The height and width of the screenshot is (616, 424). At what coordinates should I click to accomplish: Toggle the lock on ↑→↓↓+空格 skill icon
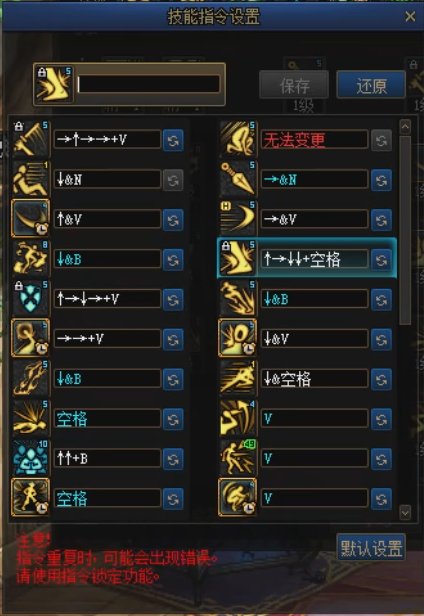pos(226,246)
